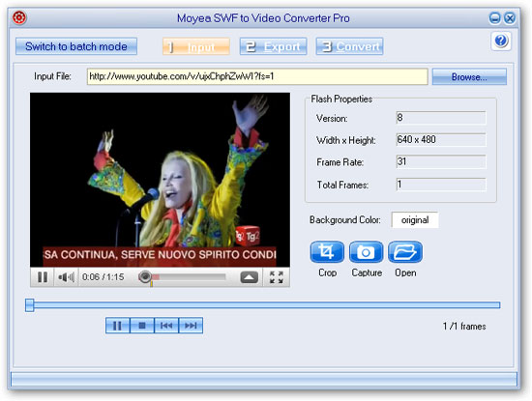Stop playback with the blue stop button

click(142, 326)
